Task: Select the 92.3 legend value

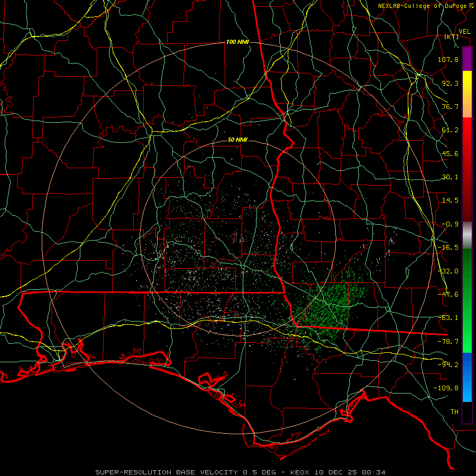Action: 450,83
